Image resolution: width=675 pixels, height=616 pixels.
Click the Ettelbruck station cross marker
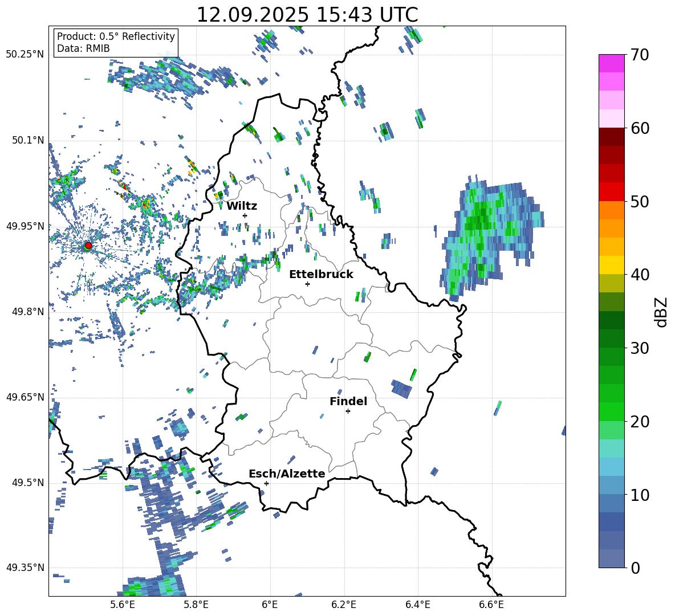coord(307,284)
